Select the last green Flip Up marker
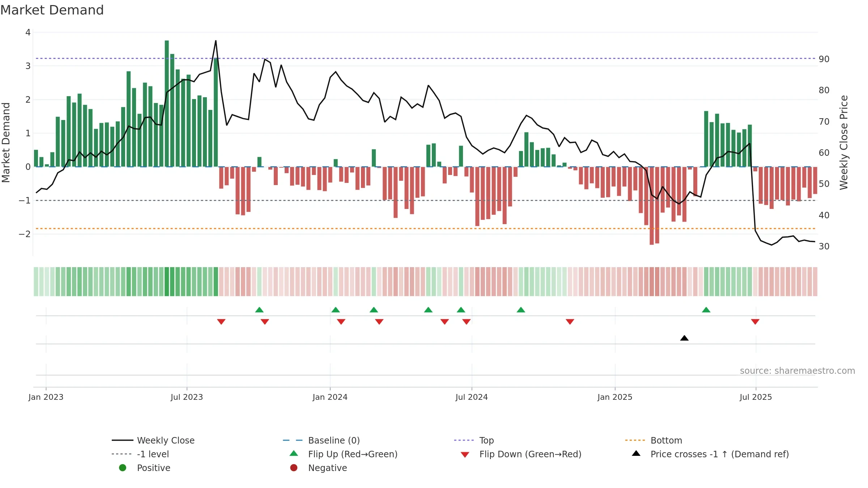Screen dimensions: 868x488 coord(706,310)
